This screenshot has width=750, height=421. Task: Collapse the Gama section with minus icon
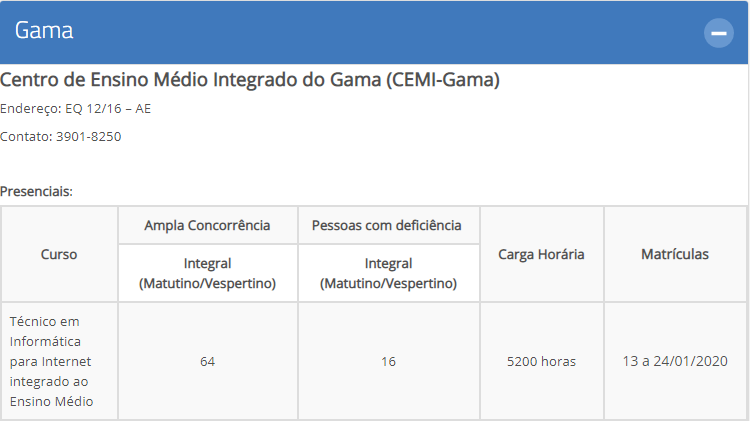[718, 33]
